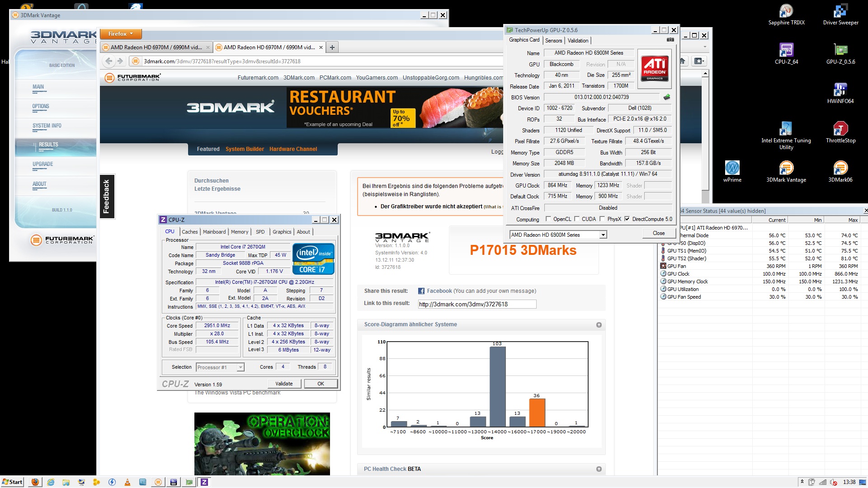Toggle the PhysX checkbox in GPU-Z
This screenshot has height=488, width=868.
[x=602, y=219]
